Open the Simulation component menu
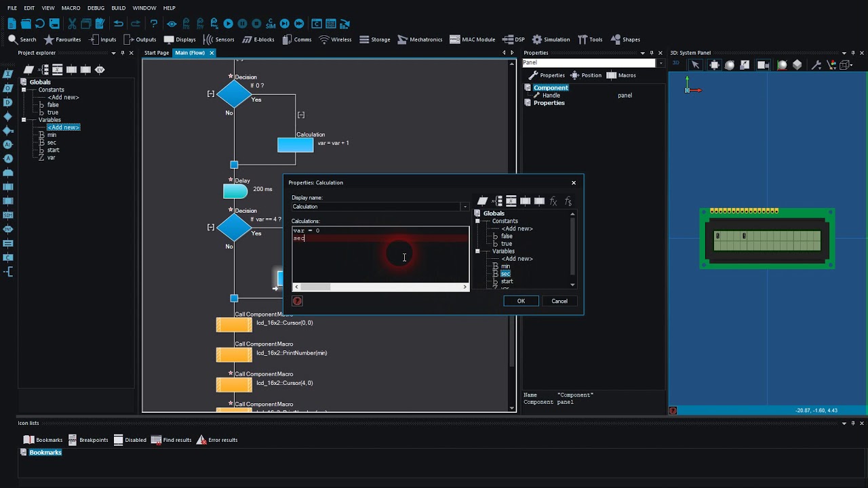868x488 pixels. [x=551, y=39]
